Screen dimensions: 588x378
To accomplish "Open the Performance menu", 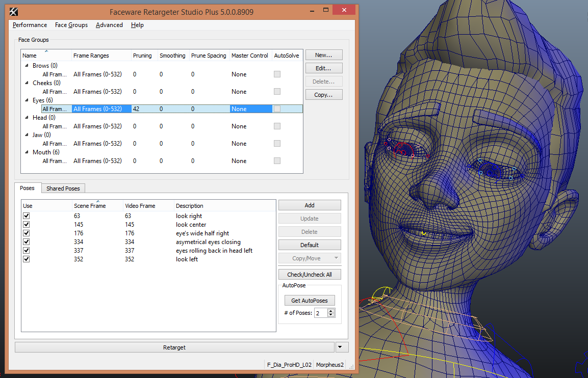I will click(x=30, y=24).
